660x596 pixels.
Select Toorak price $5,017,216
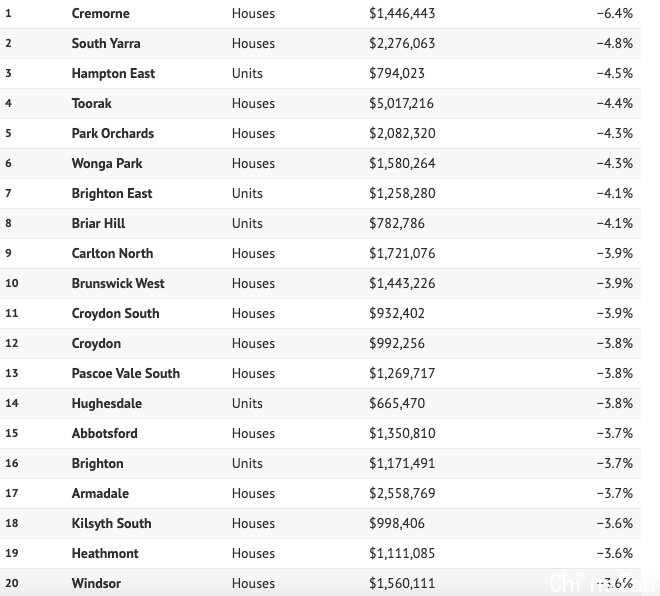click(x=401, y=103)
